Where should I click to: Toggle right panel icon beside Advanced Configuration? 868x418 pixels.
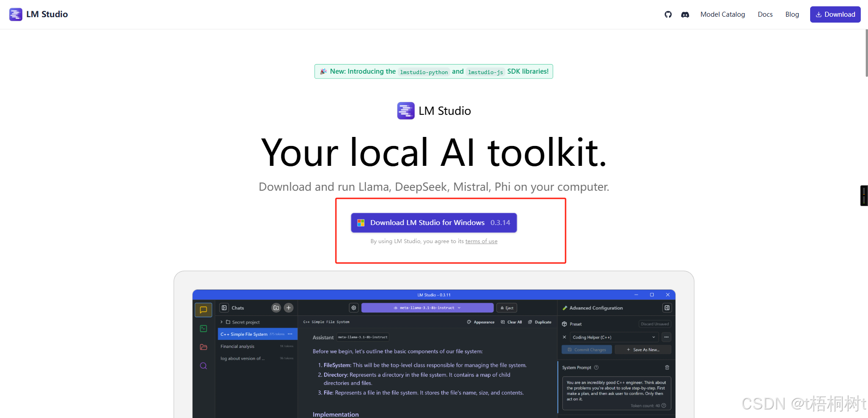667,308
